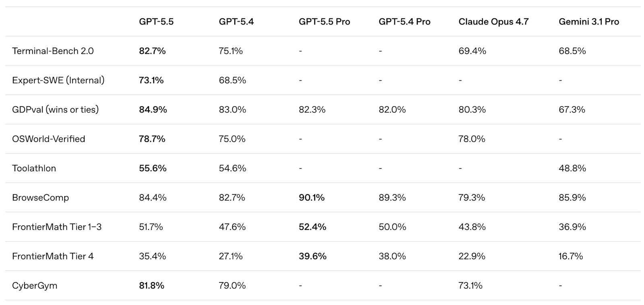Select the GPT-5.5 Pro column header
644x305 pixels.
tap(324, 22)
